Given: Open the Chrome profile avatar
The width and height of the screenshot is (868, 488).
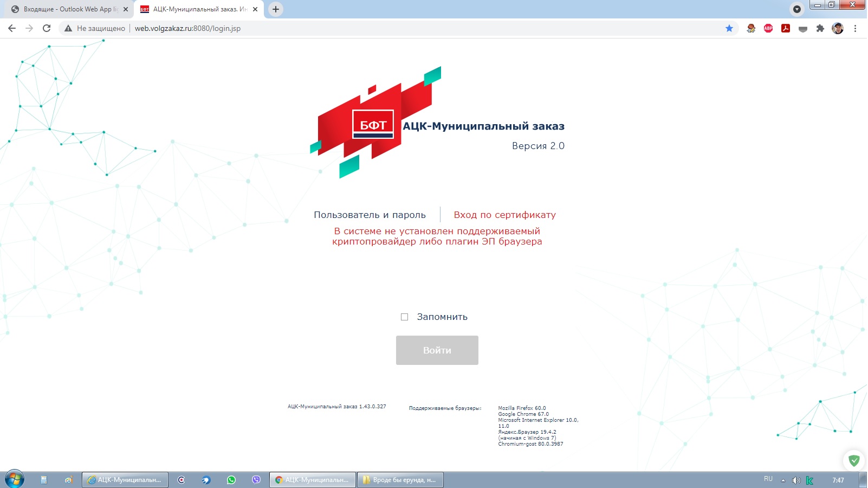Looking at the screenshot, I should tap(838, 28).
